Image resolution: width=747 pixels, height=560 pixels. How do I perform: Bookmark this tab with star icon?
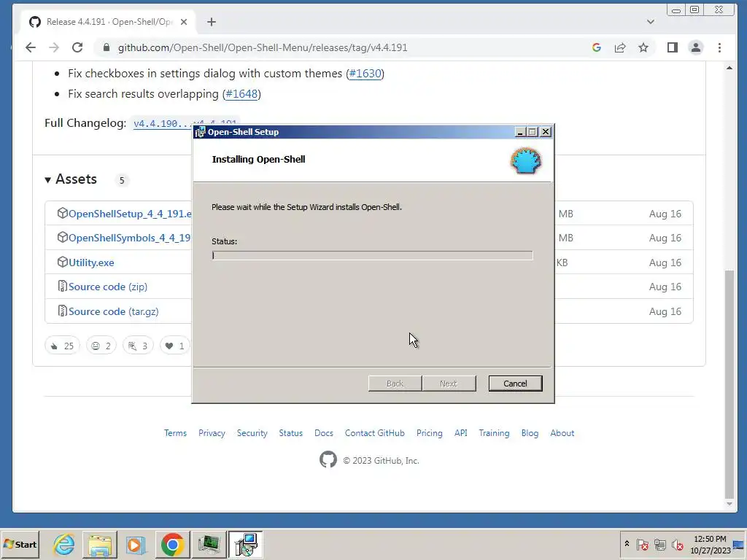coord(643,47)
